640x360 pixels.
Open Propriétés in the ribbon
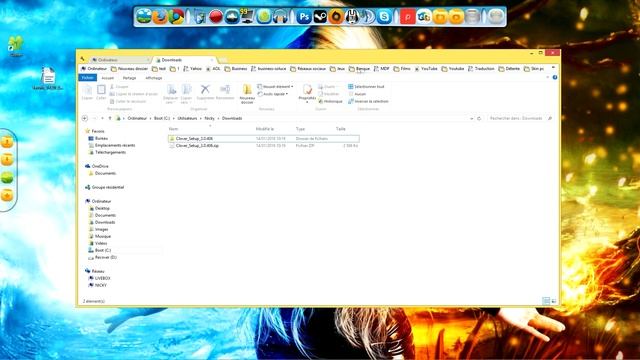(x=307, y=93)
